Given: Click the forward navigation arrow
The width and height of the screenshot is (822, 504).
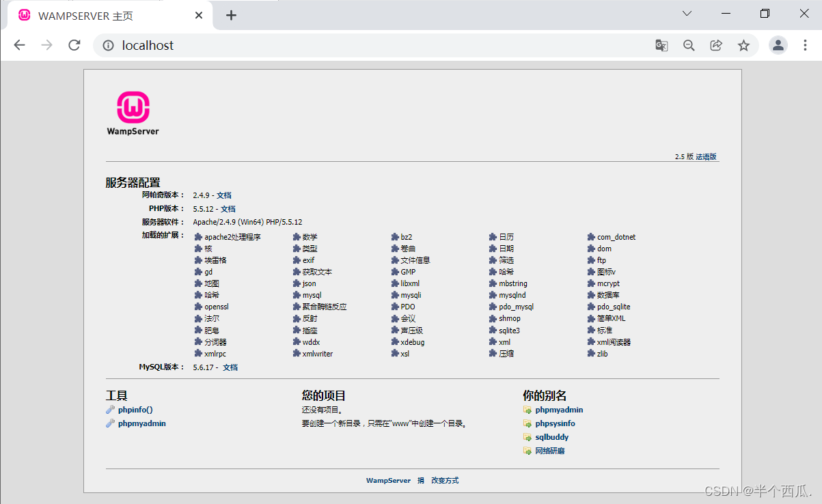Looking at the screenshot, I should (x=46, y=45).
